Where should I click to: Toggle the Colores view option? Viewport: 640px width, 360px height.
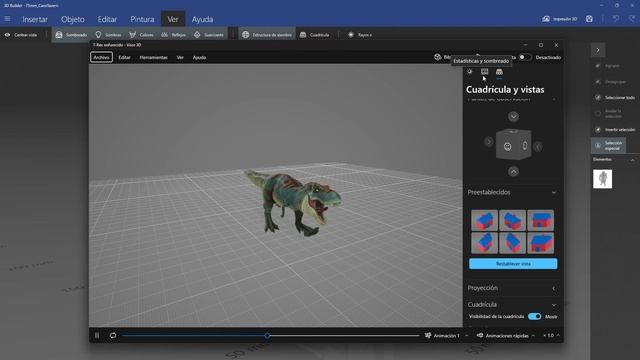(141, 35)
